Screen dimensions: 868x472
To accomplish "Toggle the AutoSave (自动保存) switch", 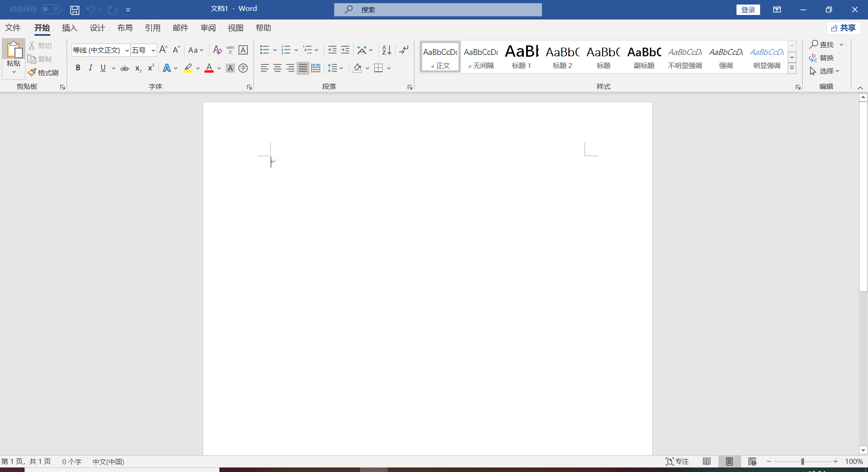I will (x=51, y=9).
